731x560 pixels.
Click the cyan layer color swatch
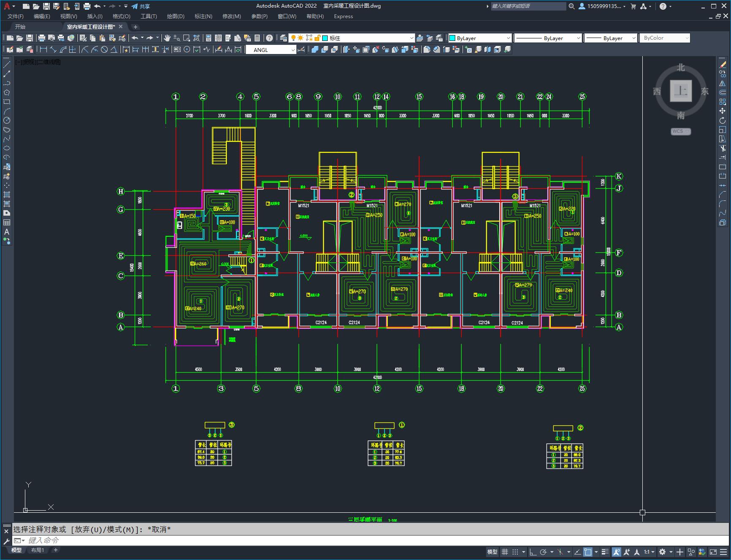(x=325, y=38)
